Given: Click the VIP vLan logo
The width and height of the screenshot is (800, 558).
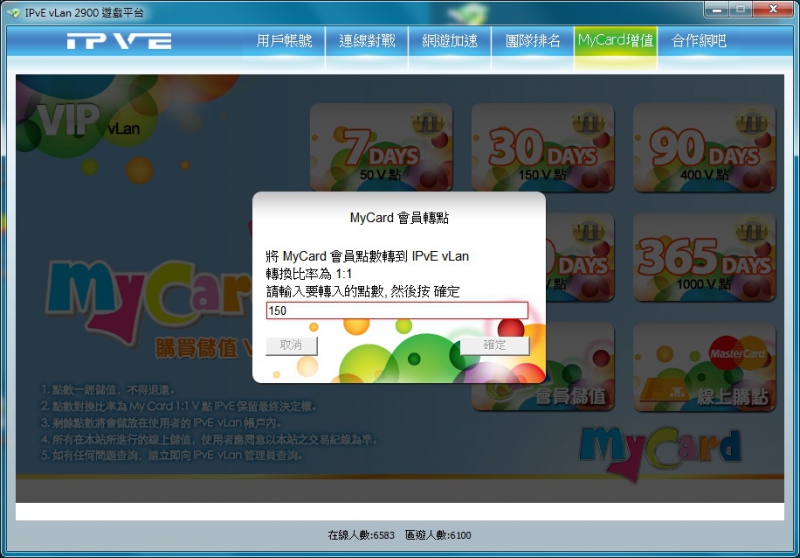Looking at the screenshot, I should click(88, 121).
